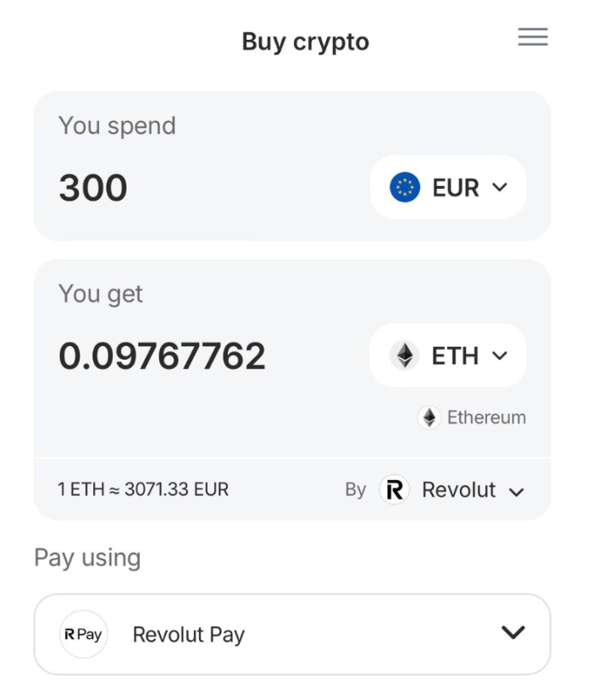Open the ETH cryptocurrency dropdown
This screenshot has width=593, height=700.
pos(446,356)
